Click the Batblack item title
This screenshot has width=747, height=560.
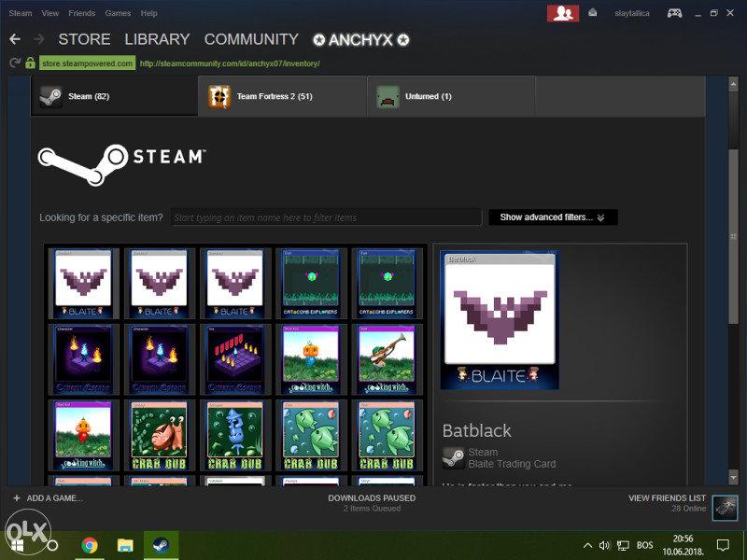click(476, 431)
